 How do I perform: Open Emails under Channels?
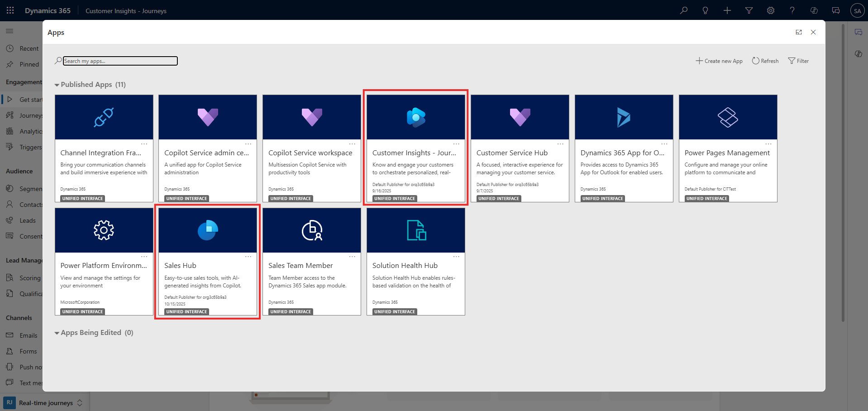[22, 335]
